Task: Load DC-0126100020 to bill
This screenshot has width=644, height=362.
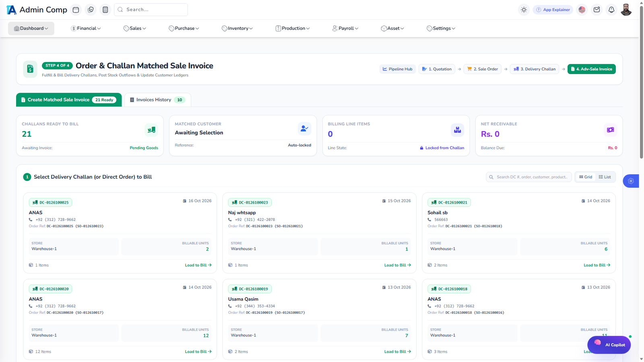Action: pos(198,352)
